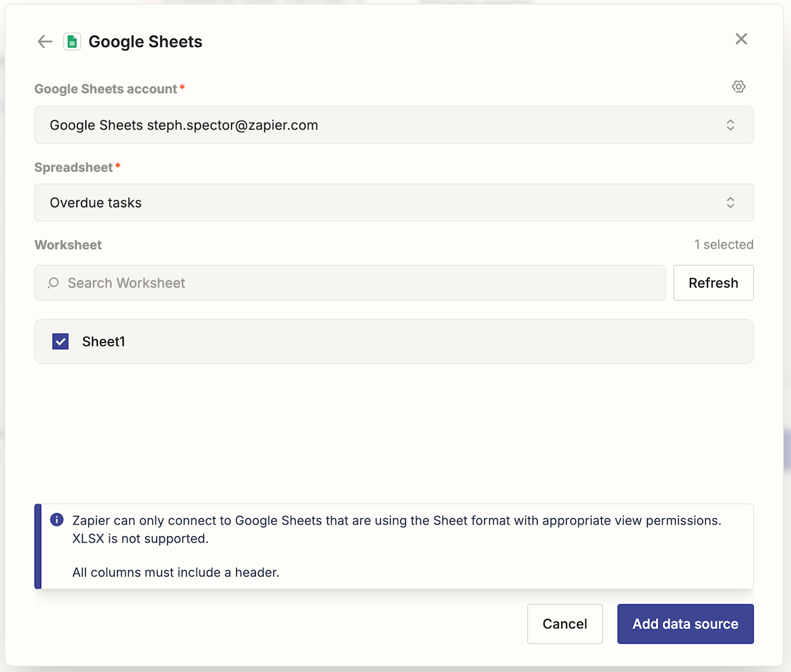791x672 pixels.
Task: Click the Worksheet section label
Action: click(68, 245)
